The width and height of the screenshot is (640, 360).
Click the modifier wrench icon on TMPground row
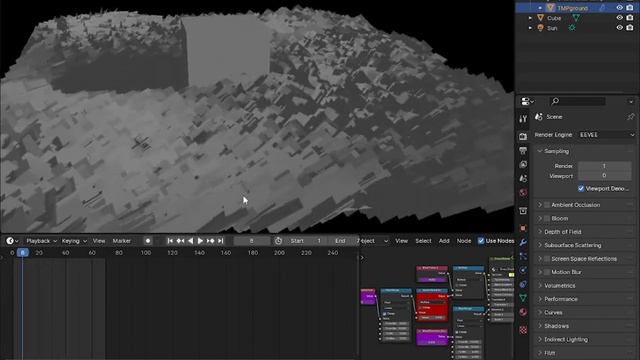(602, 8)
